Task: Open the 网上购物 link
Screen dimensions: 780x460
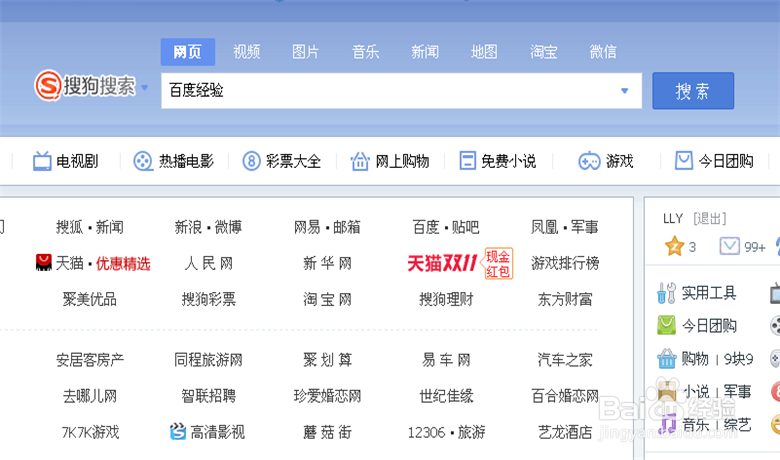Action: [402, 161]
